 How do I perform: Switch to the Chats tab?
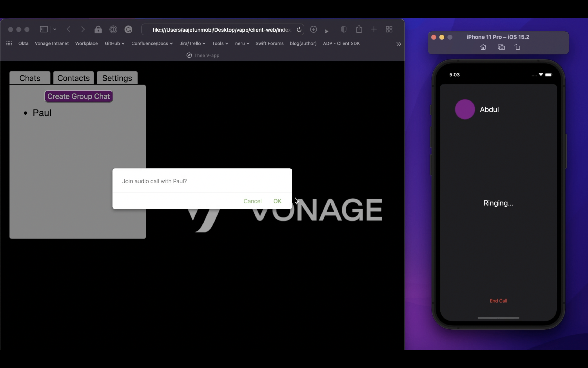tap(30, 78)
